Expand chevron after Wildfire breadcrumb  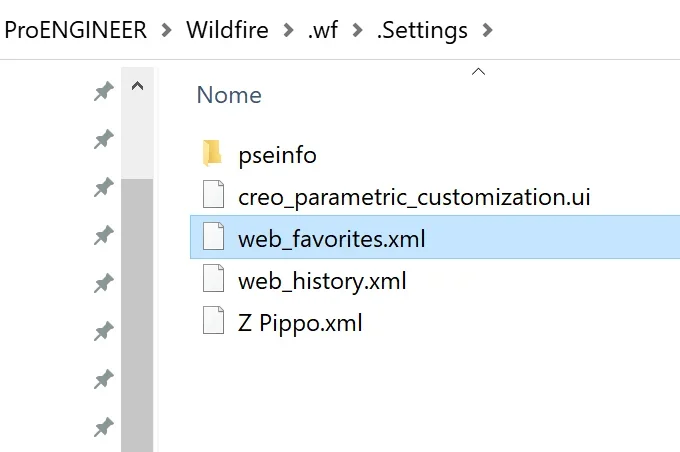pos(288,30)
